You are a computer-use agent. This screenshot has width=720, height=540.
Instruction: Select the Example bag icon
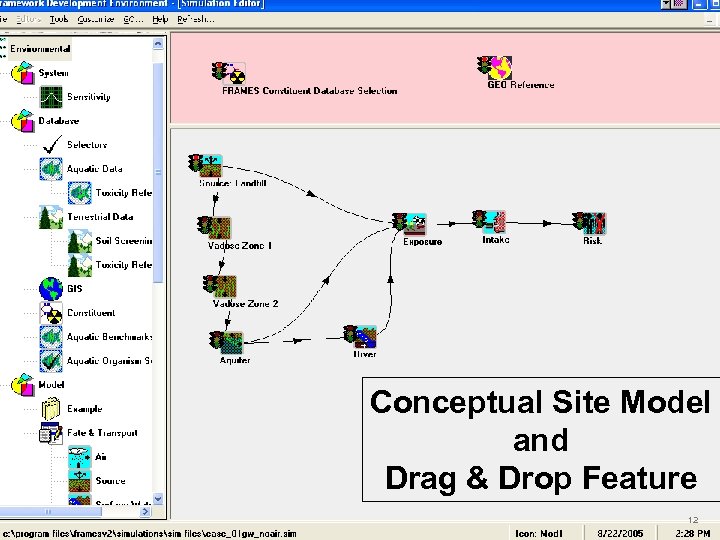tap(51, 409)
